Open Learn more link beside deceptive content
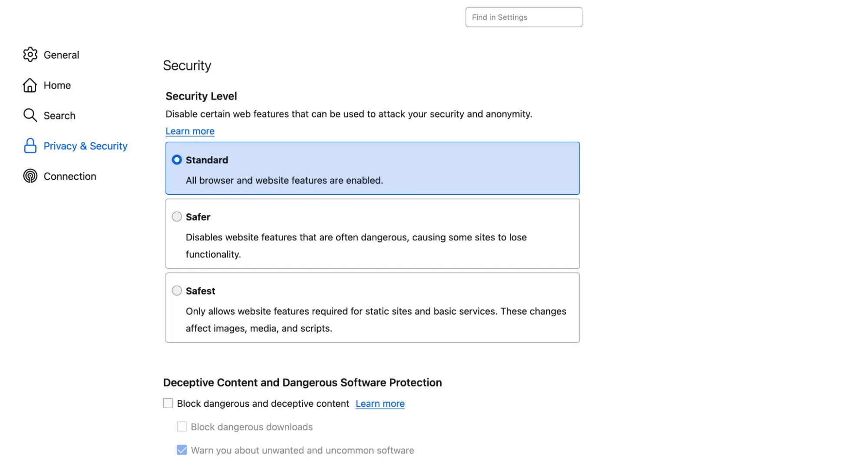This screenshot has height=475, width=868. pos(380,404)
